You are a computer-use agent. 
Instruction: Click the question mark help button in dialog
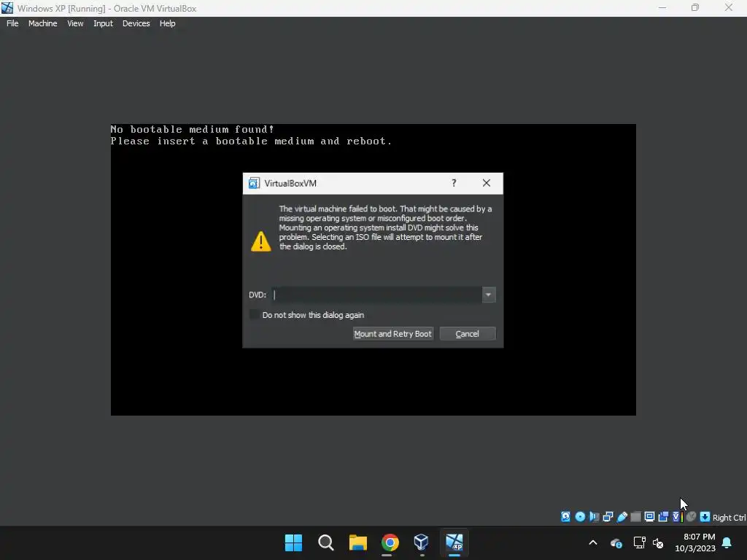(454, 183)
